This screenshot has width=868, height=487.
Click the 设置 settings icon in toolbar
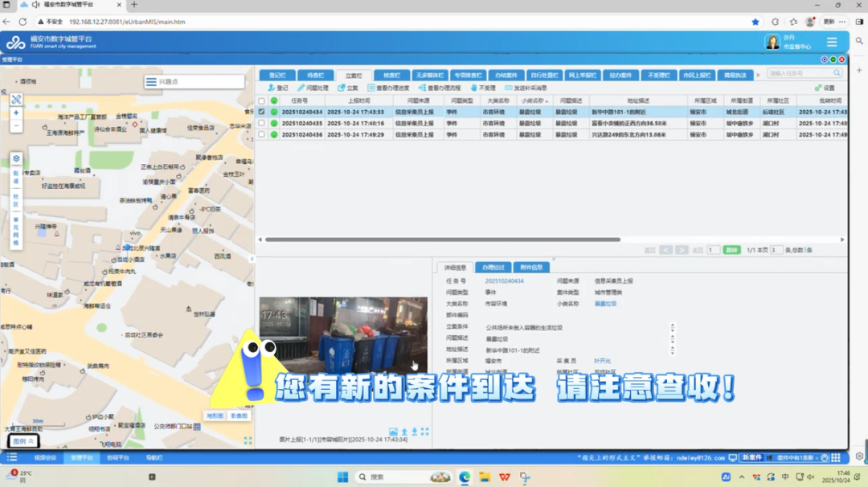[825, 88]
